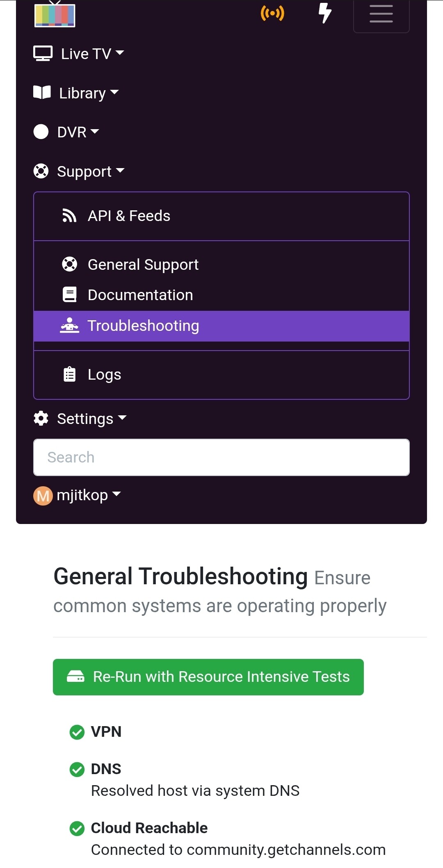Viewport: 443px width, 868px height.
Task: Open the orange broadcast signal icon
Action: (x=272, y=13)
